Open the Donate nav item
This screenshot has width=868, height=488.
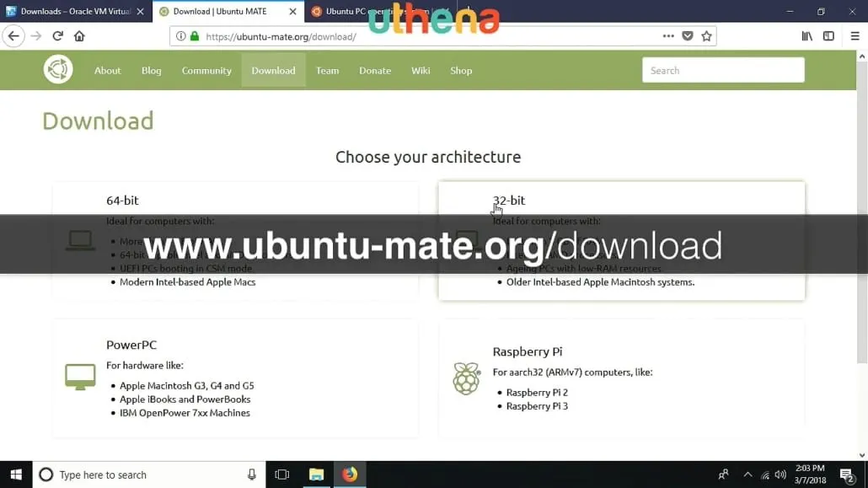(x=375, y=70)
